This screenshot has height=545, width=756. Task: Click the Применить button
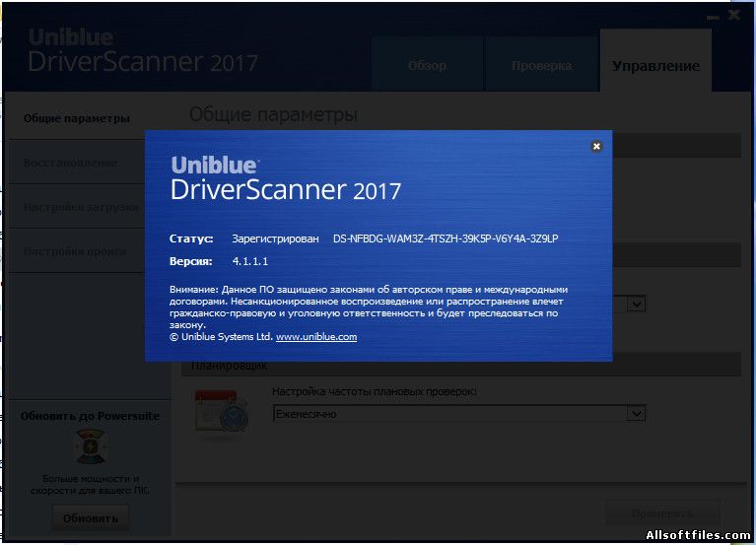(662, 513)
